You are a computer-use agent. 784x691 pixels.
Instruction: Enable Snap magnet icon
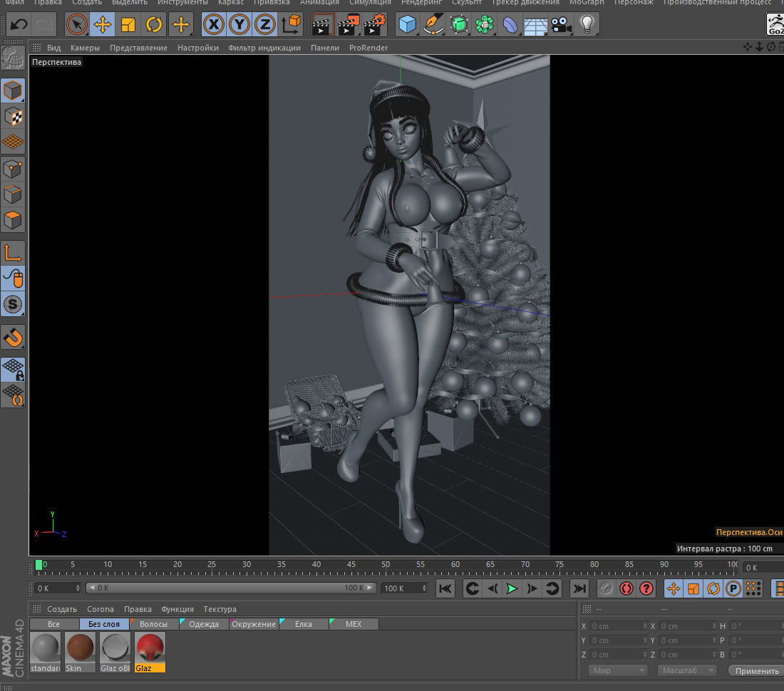click(x=13, y=337)
